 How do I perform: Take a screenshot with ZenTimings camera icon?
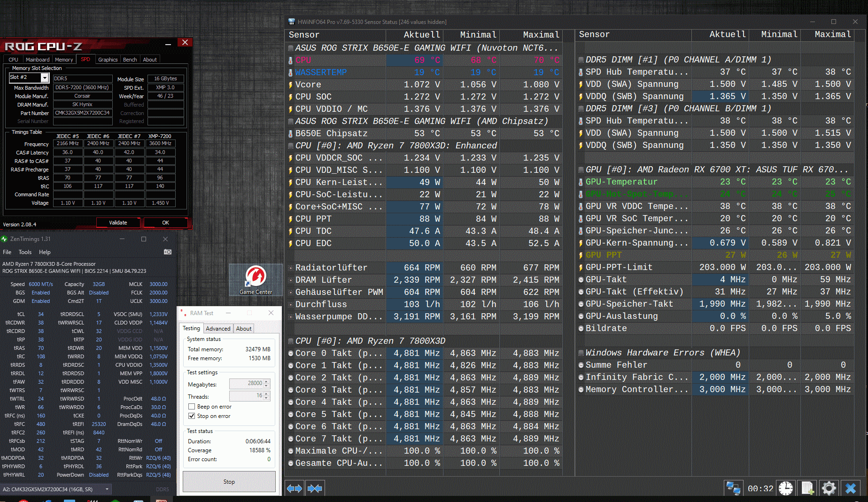[167, 252]
